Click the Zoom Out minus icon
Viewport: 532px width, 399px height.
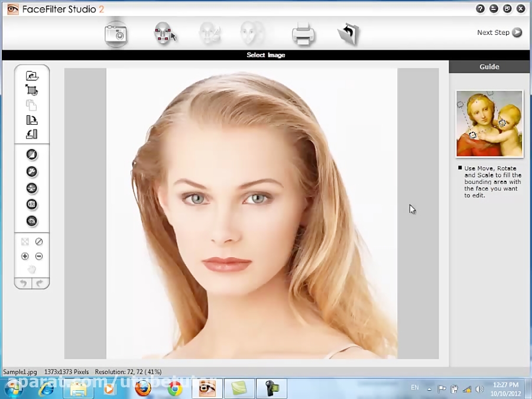[x=39, y=257]
